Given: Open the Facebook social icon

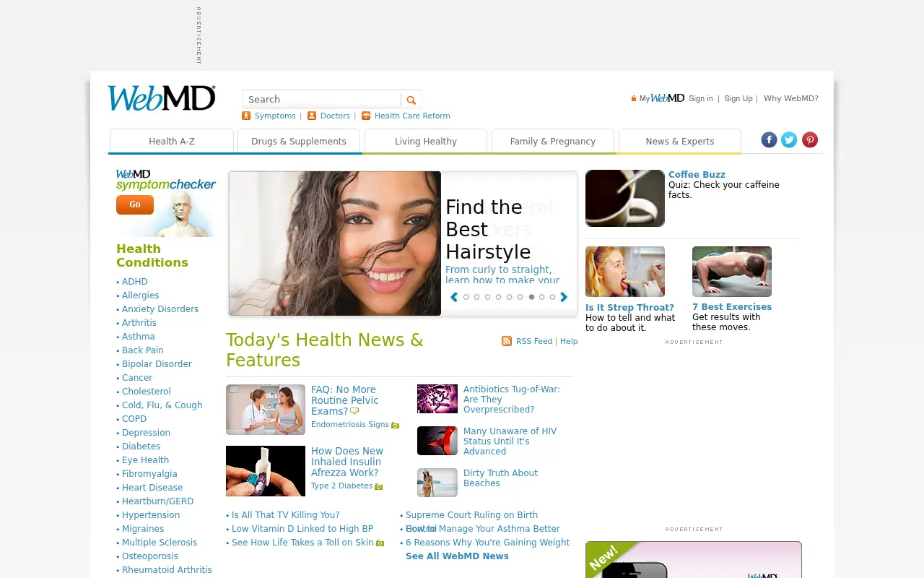Looking at the screenshot, I should (x=769, y=140).
